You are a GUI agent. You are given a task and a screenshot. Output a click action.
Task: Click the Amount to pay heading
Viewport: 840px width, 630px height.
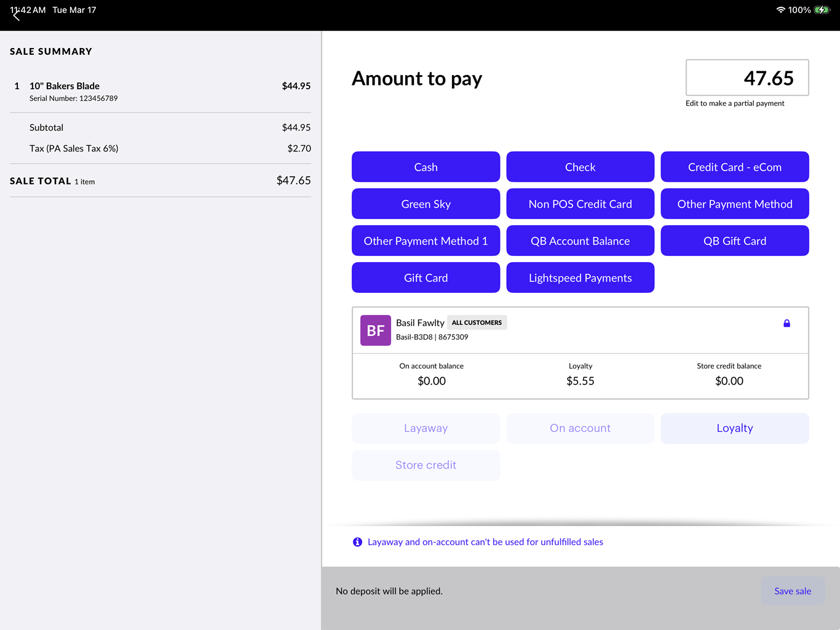(417, 79)
